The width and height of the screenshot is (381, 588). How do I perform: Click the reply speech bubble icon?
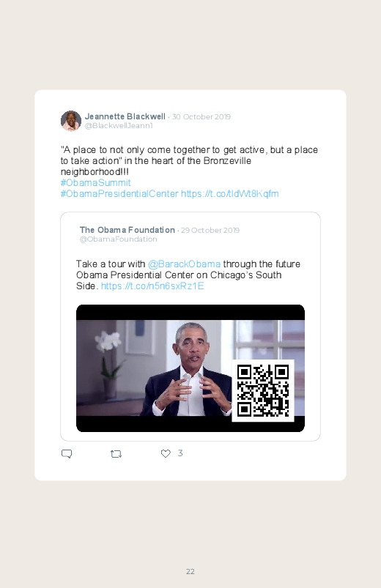[x=67, y=454]
